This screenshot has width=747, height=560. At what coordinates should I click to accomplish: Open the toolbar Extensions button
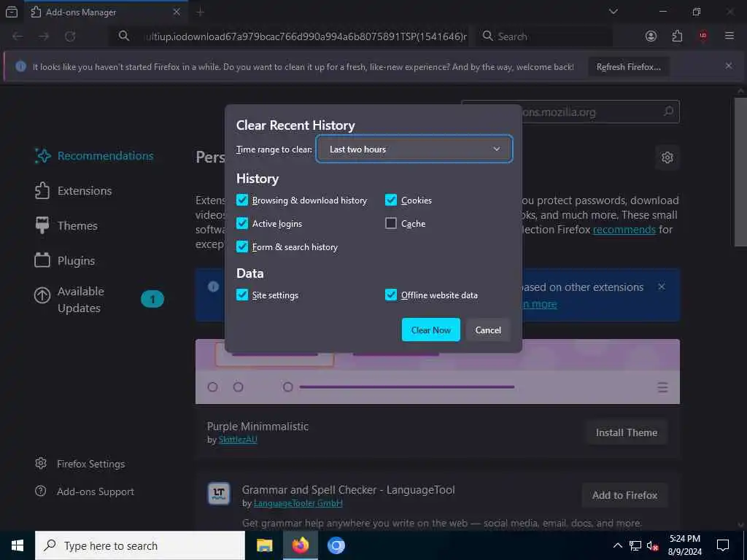(677, 36)
